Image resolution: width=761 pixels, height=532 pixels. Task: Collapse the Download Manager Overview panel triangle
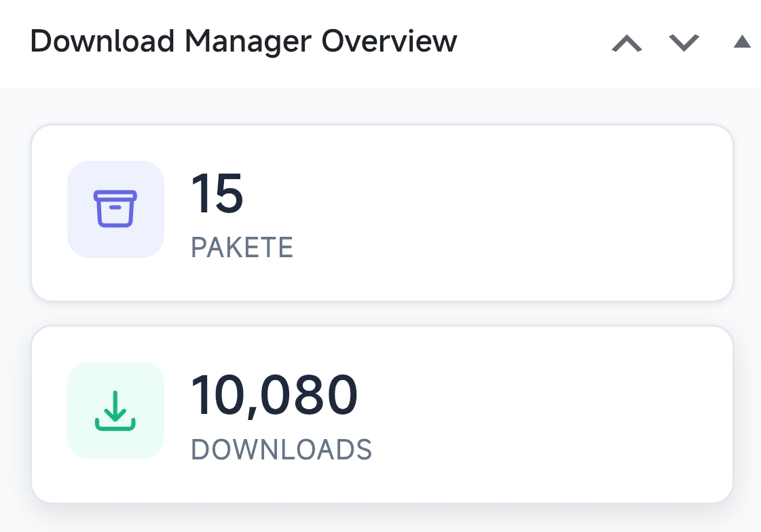[742, 41]
